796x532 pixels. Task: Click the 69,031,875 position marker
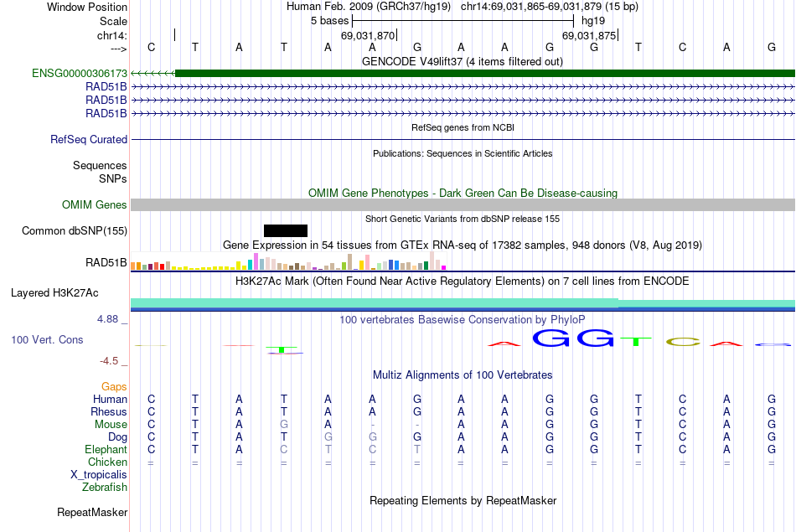click(589, 35)
